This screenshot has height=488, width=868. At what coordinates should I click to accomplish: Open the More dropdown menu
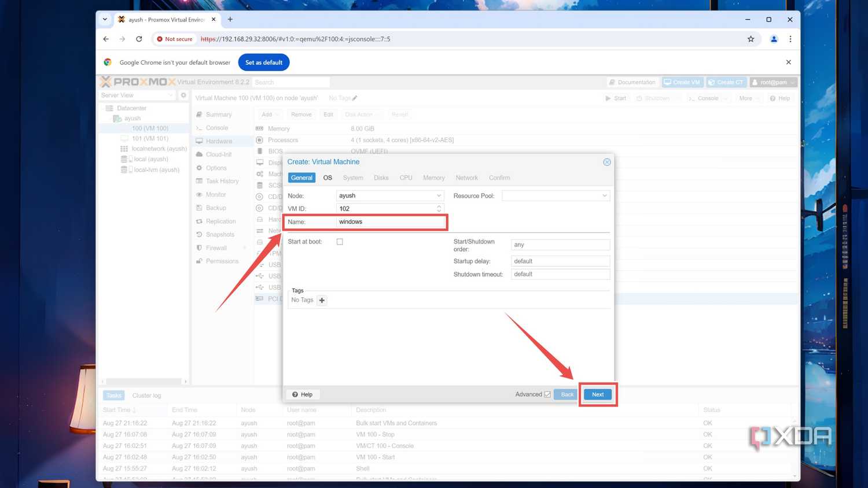749,98
